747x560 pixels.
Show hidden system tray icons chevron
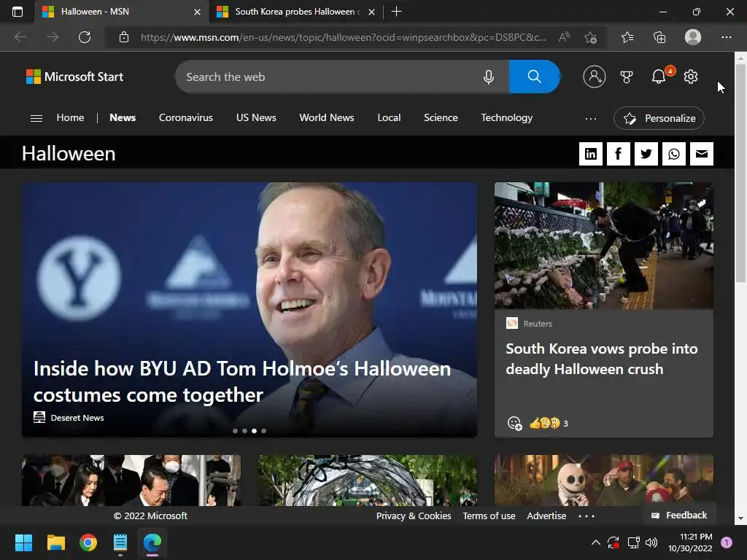595,542
